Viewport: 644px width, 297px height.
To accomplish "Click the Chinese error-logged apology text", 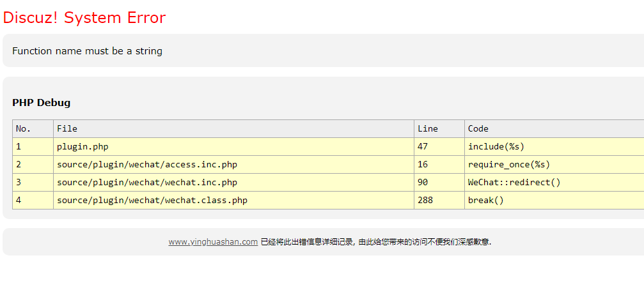I will (376, 242).
